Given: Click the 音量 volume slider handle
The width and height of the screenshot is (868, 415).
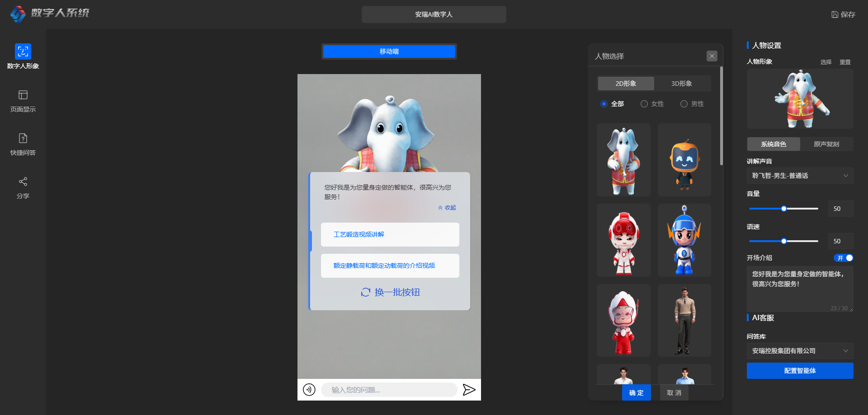Looking at the screenshot, I should [x=784, y=209].
